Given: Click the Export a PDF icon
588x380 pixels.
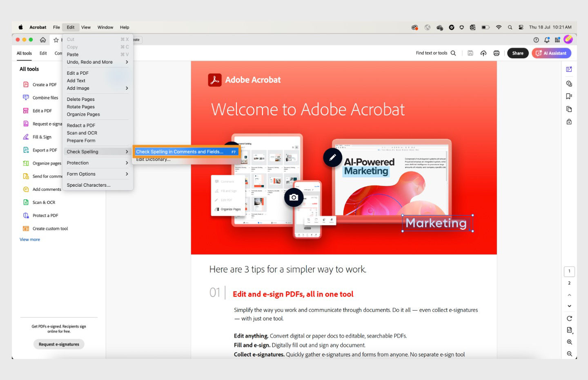Looking at the screenshot, I should tap(25, 150).
